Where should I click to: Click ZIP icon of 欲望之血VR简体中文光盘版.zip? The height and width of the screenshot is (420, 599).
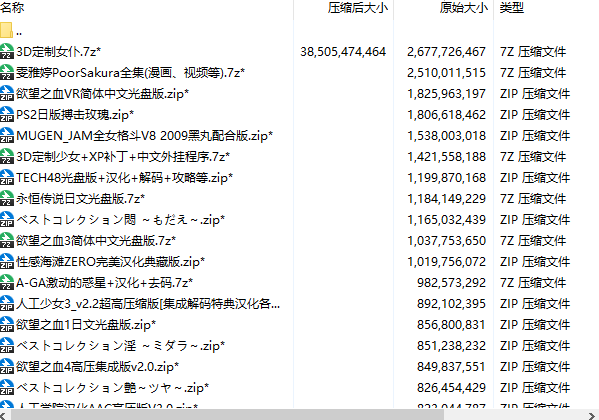pos(7,93)
